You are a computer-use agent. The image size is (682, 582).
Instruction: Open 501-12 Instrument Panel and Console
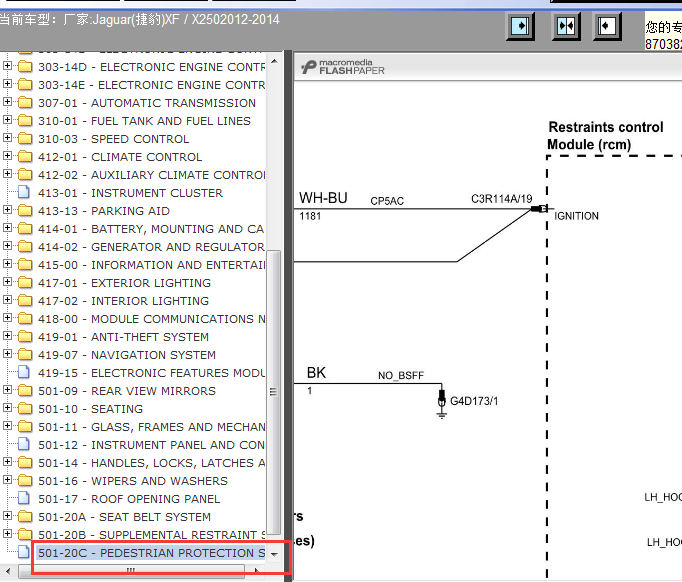[151, 445]
